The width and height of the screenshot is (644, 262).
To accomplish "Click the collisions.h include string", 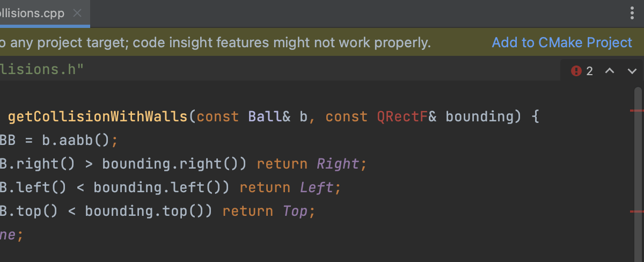I will (42, 69).
